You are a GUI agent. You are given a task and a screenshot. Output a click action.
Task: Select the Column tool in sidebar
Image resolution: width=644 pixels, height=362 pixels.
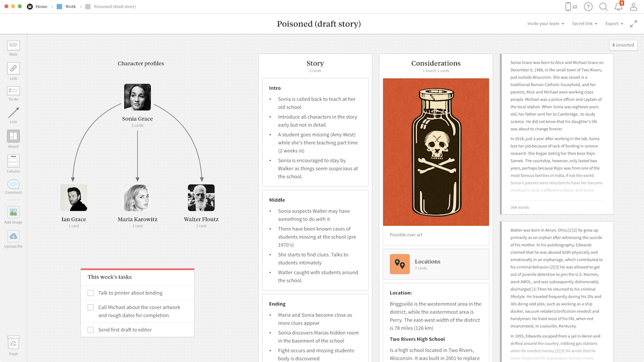13,161
